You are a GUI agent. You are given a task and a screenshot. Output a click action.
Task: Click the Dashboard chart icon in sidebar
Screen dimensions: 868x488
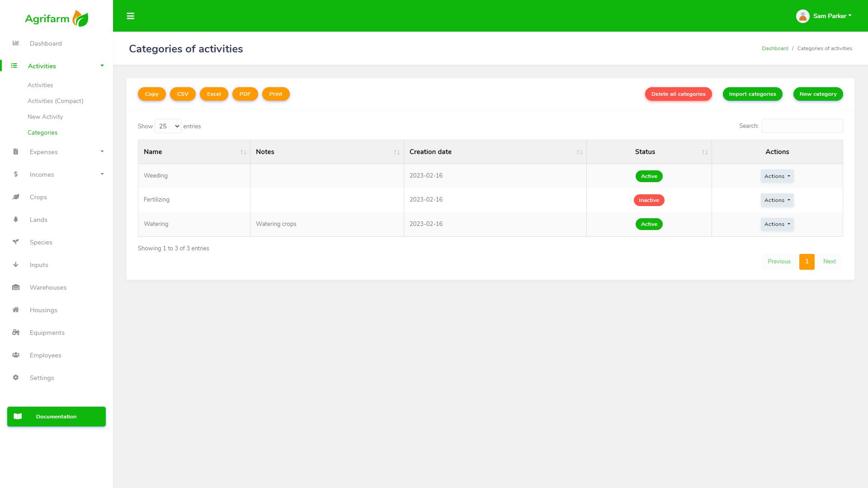[16, 43]
